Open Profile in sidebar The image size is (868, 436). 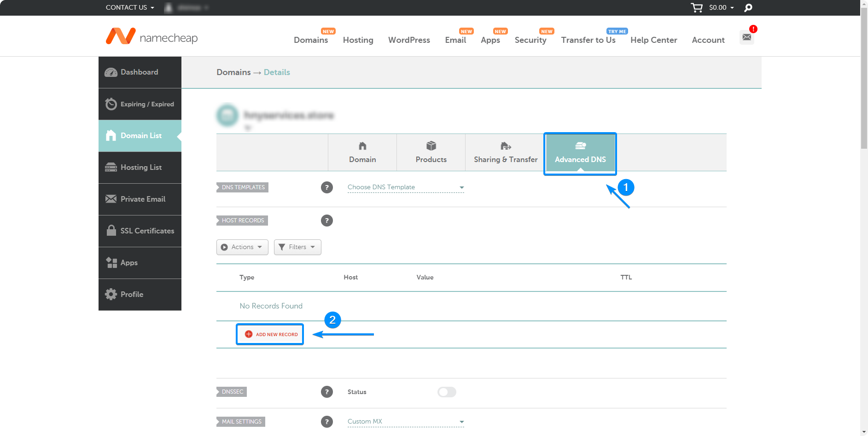coord(140,295)
